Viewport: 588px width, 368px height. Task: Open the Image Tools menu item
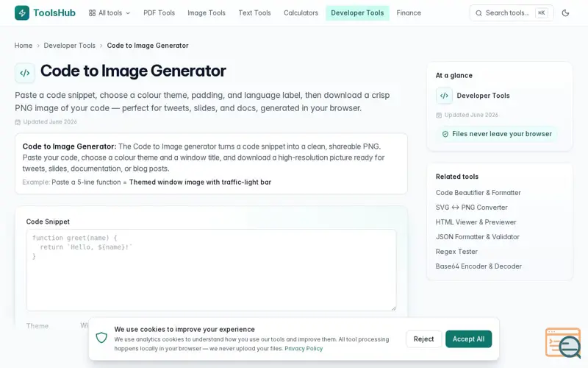click(207, 13)
